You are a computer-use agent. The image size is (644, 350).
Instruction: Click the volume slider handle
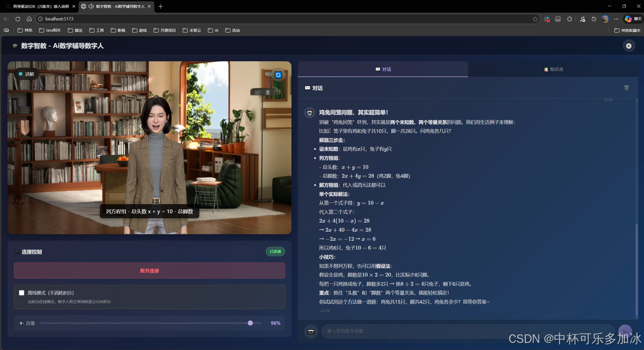(251, 323)
